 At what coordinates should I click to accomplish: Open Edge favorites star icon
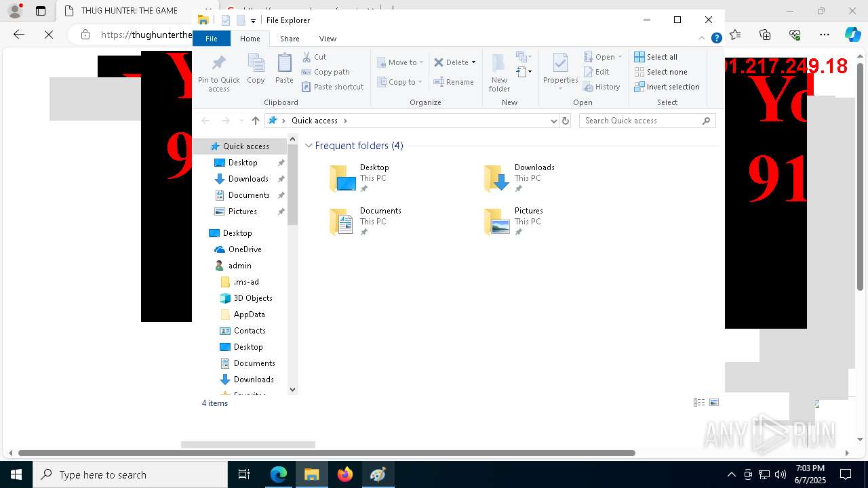735,35
